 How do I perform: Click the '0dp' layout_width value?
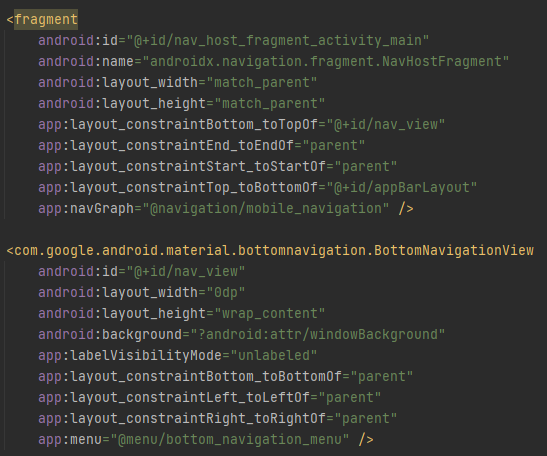[226, 292]
